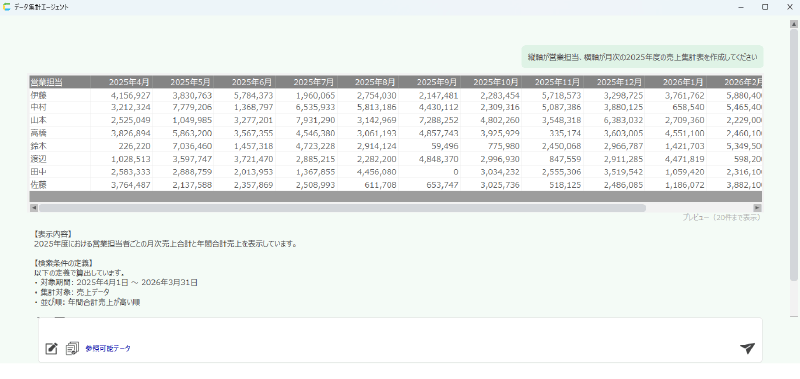The width and height of the screenshot is (800, 379).
Task: Click the 渡辺 row label
Action: [x=39, y=159]
